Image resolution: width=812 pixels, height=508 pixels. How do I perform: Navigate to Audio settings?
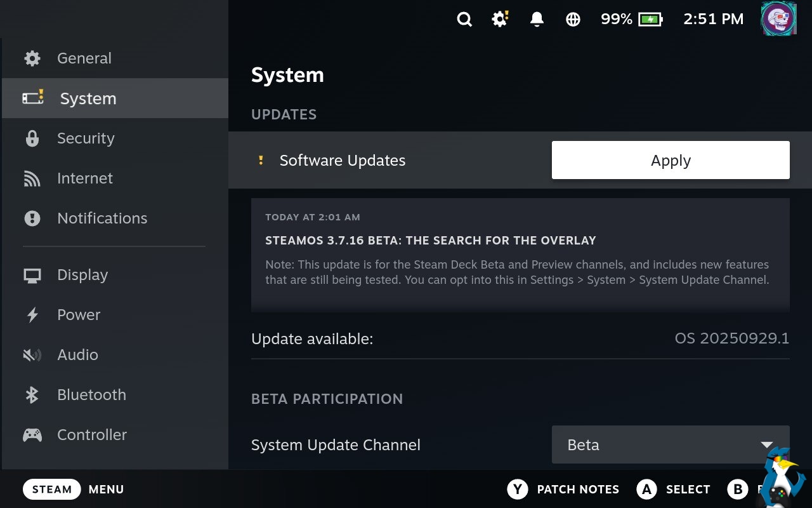tap(77, 355)
